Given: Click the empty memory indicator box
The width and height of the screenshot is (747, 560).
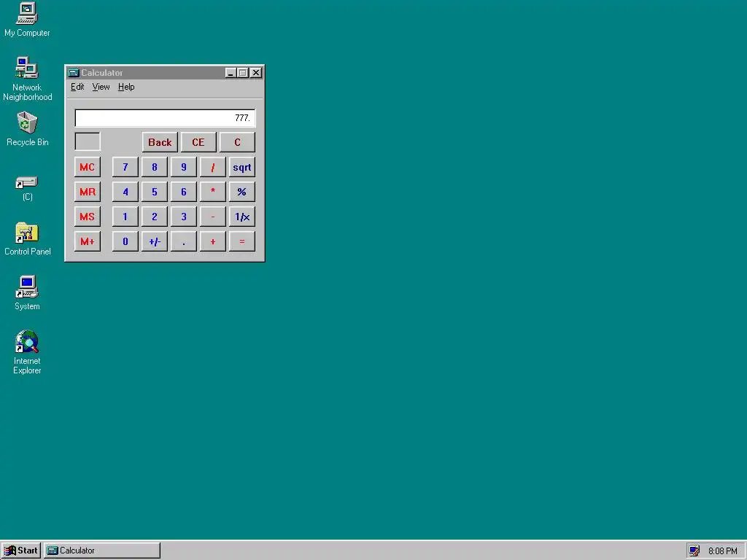Looking at the screenshot, I should (88, 141).
